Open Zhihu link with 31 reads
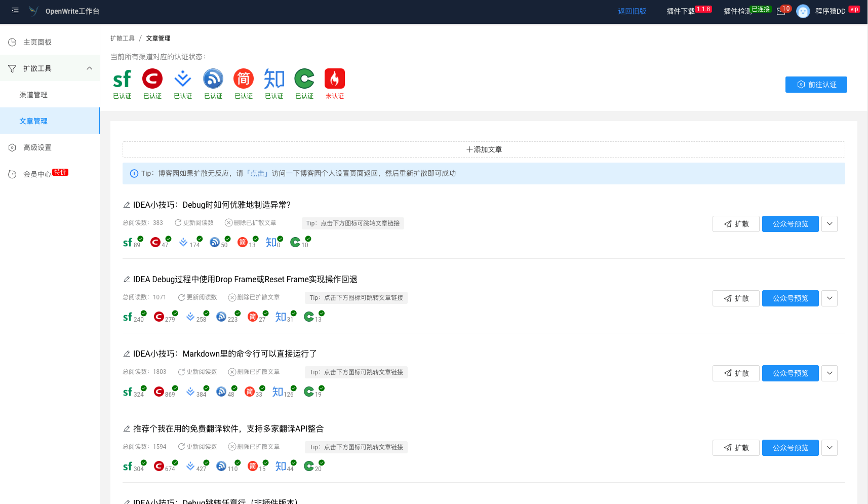The image size is (868, 504). (281, 317)
